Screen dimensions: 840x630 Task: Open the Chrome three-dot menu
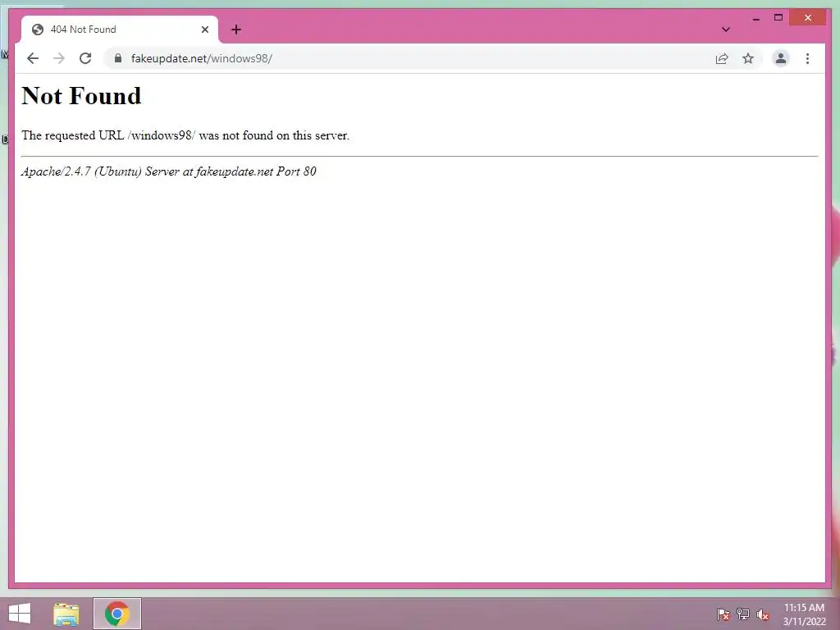coord(807,58)
